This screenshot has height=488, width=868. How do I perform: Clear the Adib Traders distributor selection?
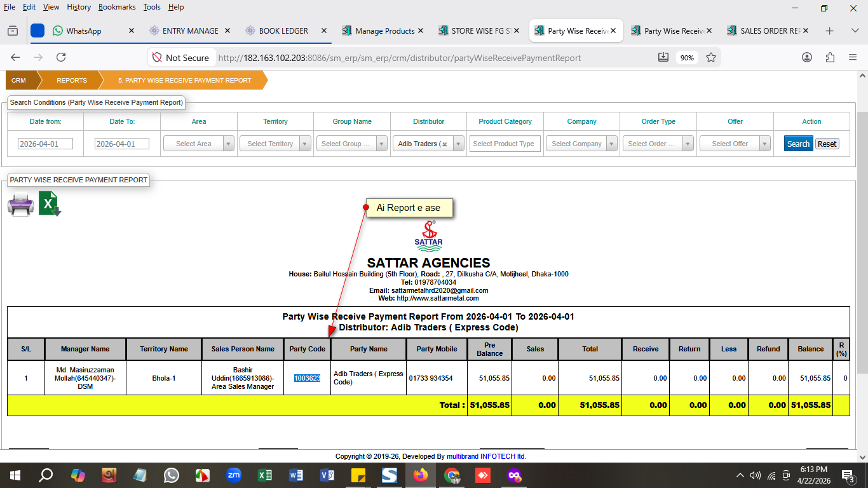445,144
